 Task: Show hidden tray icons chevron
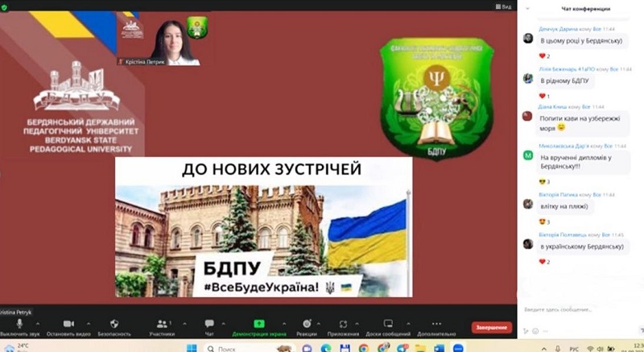tap(544, 349)
